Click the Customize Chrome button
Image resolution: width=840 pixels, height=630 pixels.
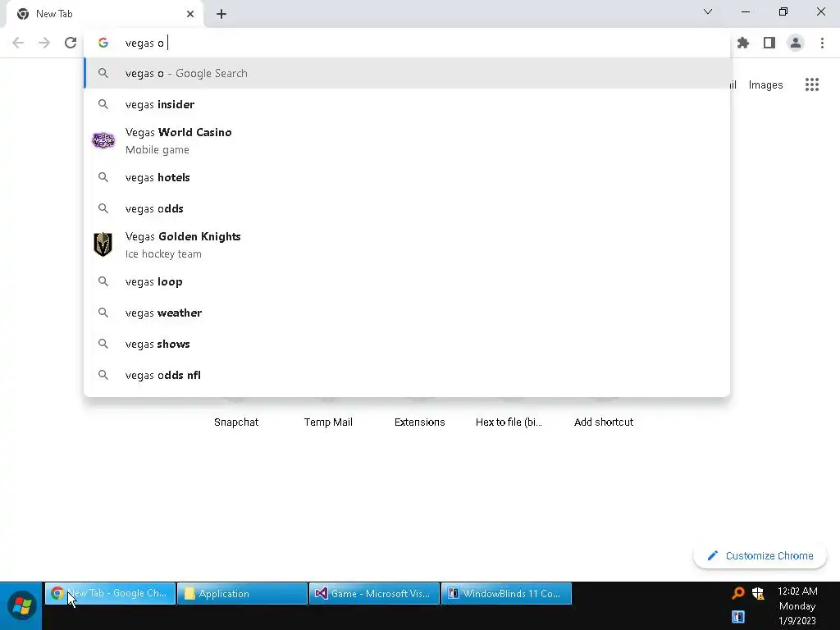[x=760, y=555]
